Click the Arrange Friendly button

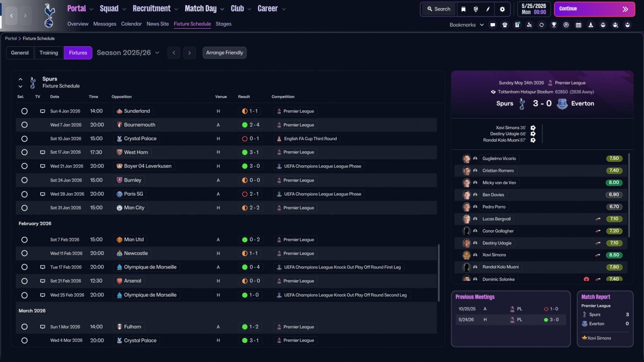pos(224,53)
